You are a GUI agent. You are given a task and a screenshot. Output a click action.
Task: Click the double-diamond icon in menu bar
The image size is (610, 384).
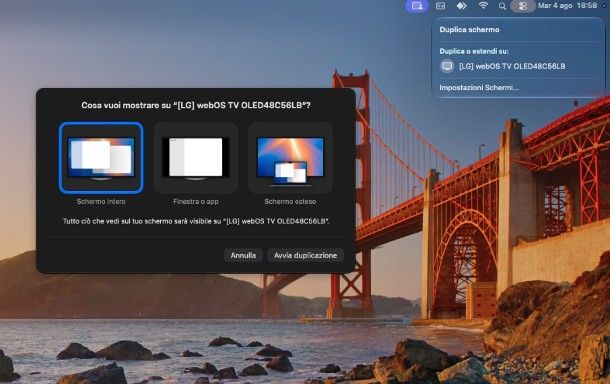(461, 5)
